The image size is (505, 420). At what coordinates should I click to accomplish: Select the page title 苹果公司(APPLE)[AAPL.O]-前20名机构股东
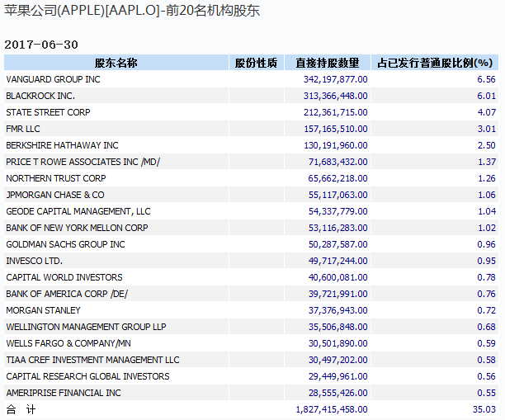point(132,11)
